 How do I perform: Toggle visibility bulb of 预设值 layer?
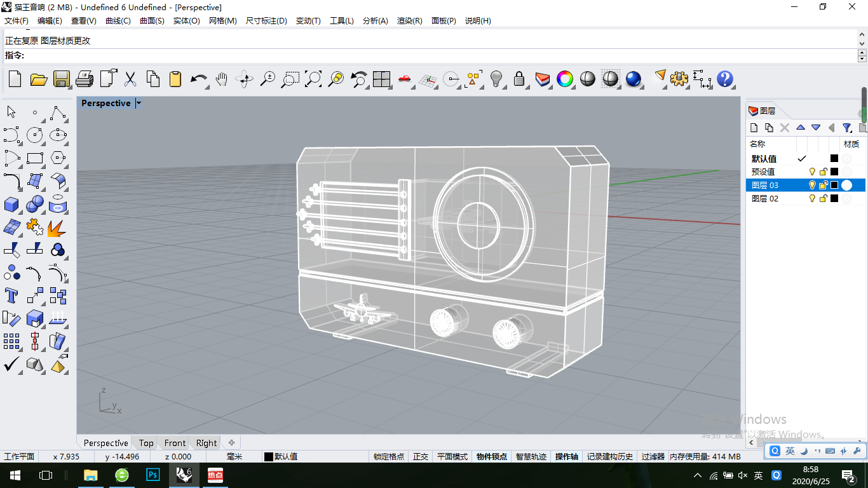[x=811, y=172]
